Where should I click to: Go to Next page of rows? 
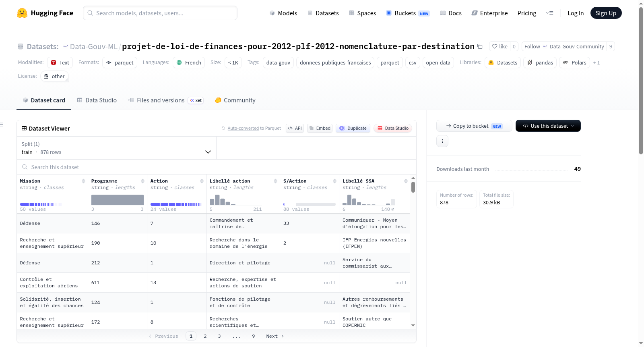275,336
